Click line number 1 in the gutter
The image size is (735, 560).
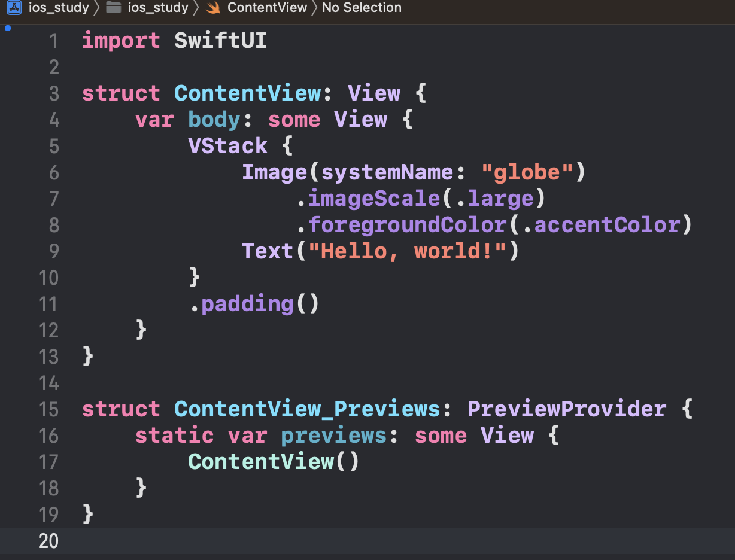pos(53,41)
